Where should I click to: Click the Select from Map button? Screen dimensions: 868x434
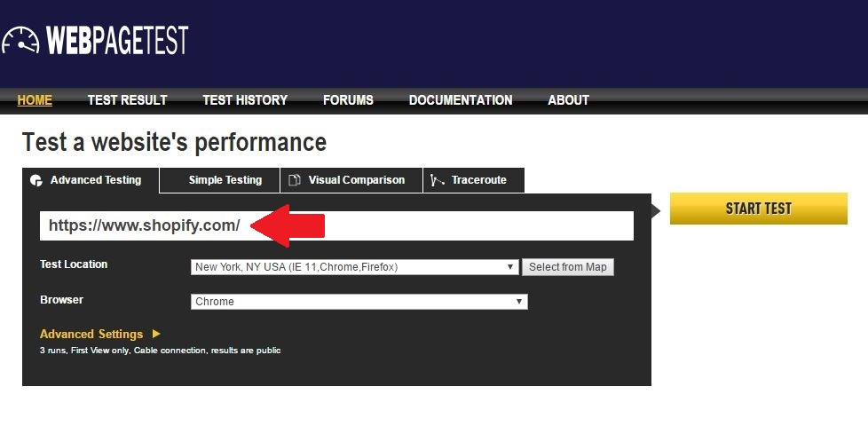click(568, 267)
